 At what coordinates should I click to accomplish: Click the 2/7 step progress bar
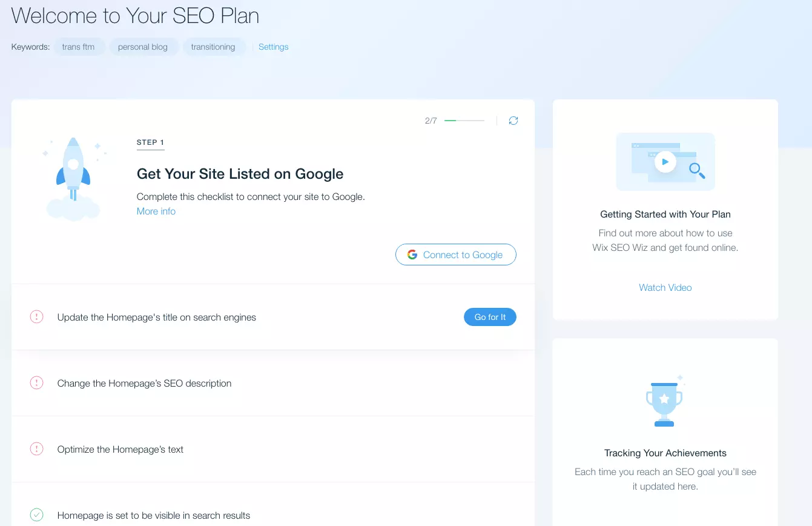coord(464,121)
